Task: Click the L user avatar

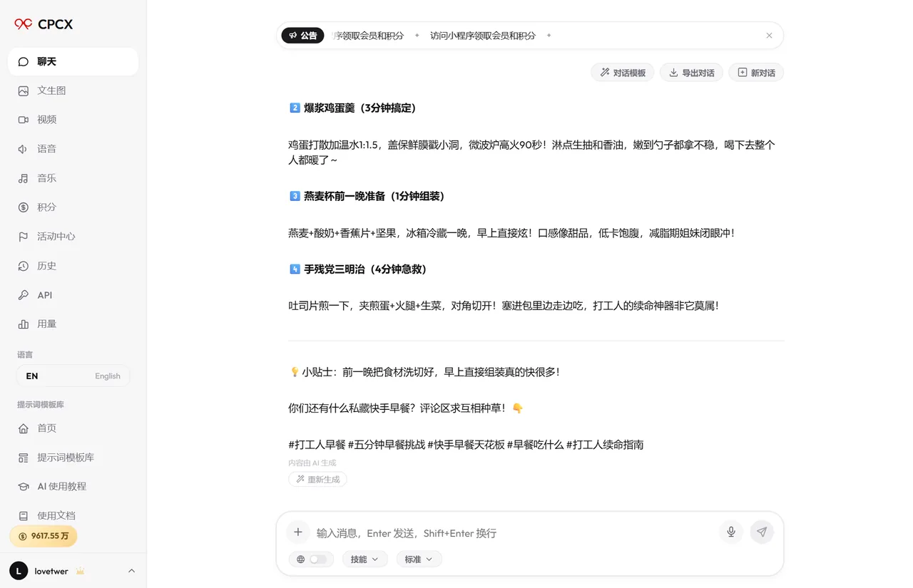Action: point(19,571)
